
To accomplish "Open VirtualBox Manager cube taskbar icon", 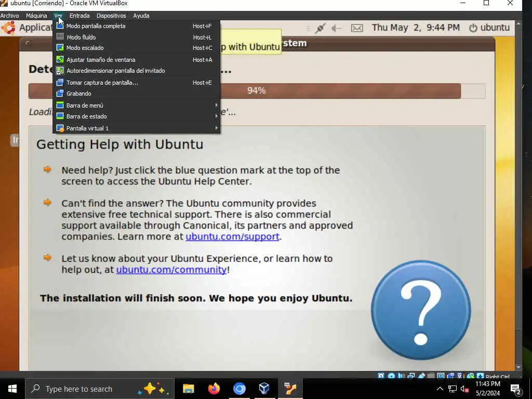I will point(264,389).
